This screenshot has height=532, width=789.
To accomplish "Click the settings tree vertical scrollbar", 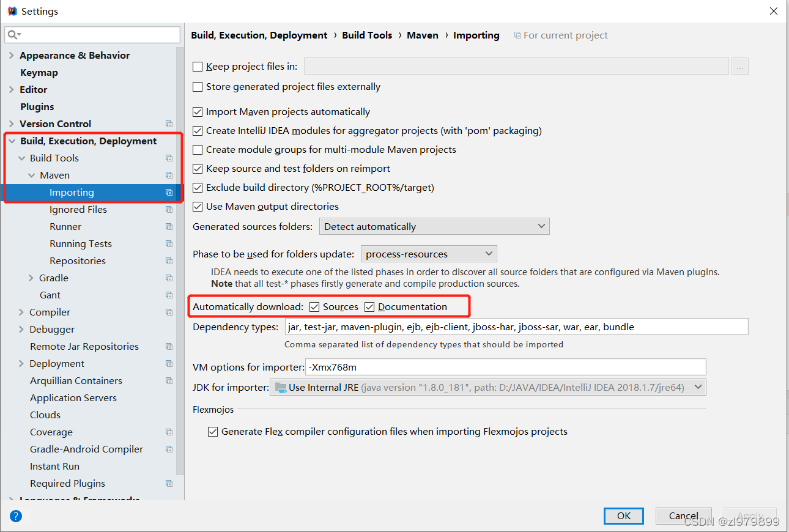I will point(180,261).
